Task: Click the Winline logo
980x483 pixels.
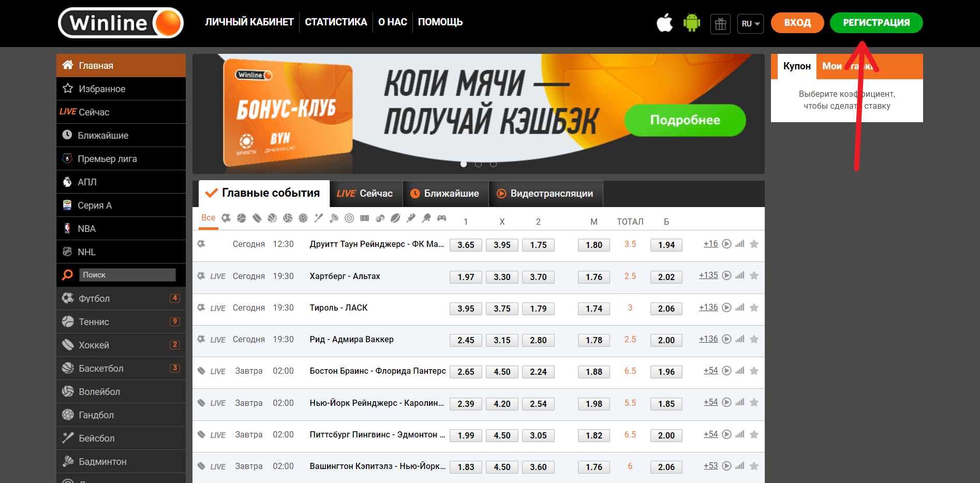Action: 121,23
